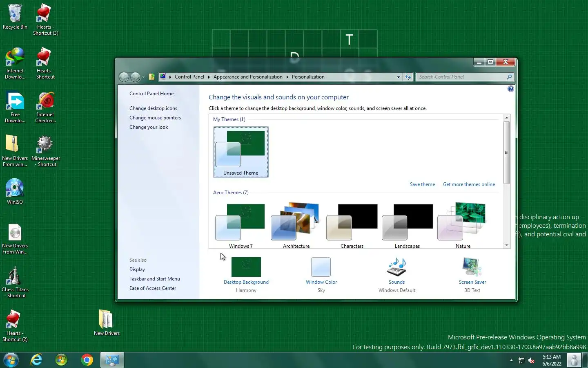Screen dimensions: 588x368
Task: Select New Drivers From Win... disc image icon
Action: [x=15, y=238]
